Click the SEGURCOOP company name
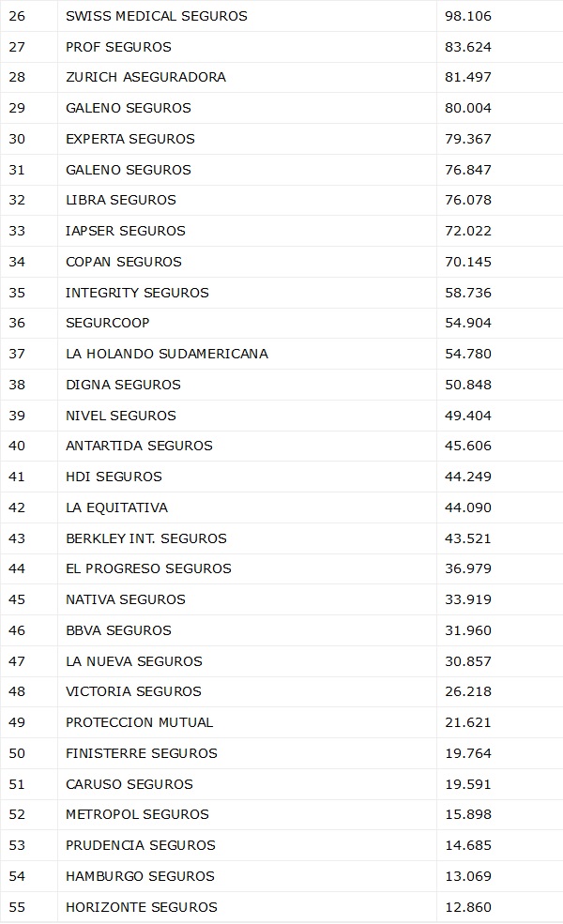The image size is (563, 924). click(x=108, y=323)
